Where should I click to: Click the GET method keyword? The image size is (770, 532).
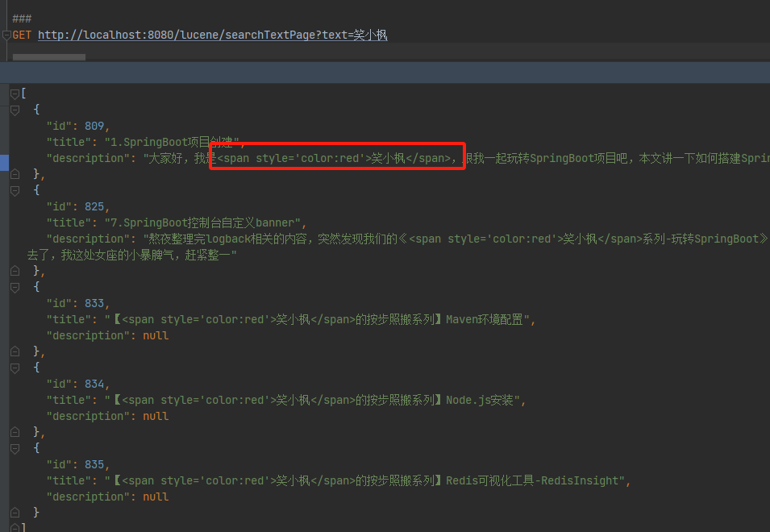tap(22, 35)
